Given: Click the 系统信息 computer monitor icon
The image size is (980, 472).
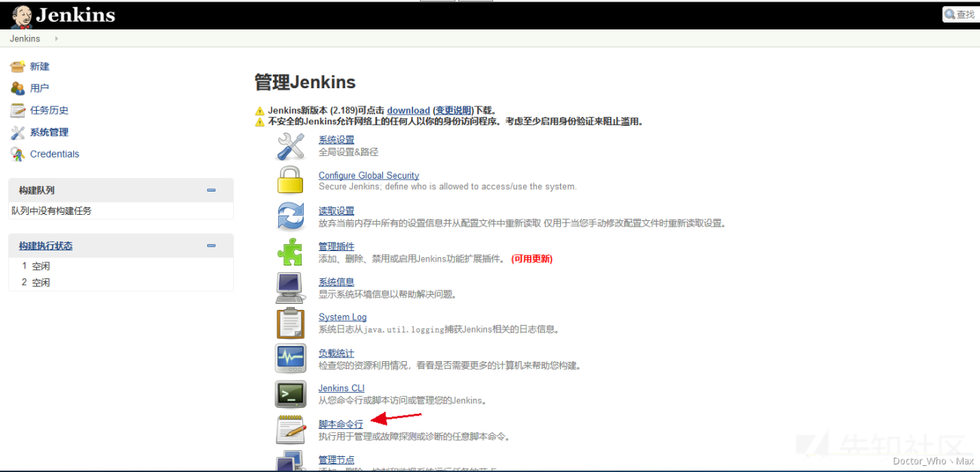Looking at the screenshot, I should [290, 288].
